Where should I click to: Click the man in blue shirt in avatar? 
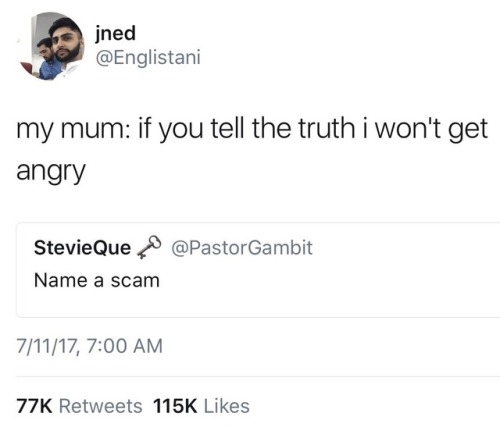pyautogui.click(x=48, y=61)
